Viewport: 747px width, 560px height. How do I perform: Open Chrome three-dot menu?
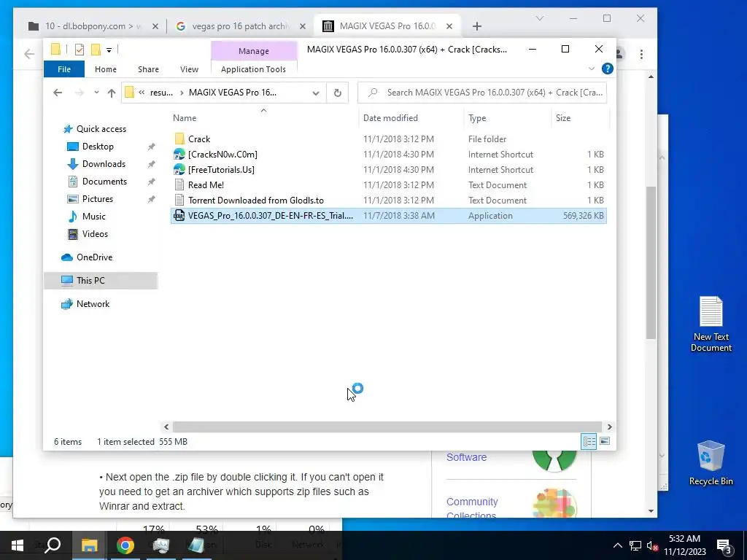pyautogui.click(x=641, y=54)
